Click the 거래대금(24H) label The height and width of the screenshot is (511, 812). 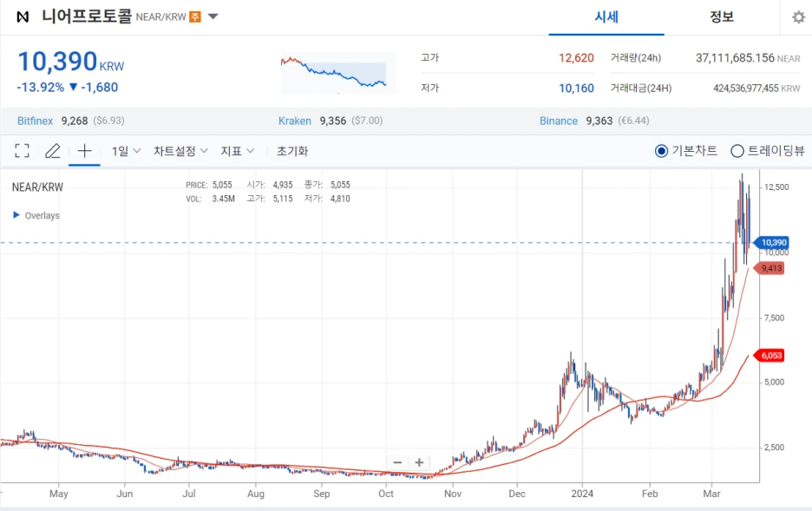[640, 88]
